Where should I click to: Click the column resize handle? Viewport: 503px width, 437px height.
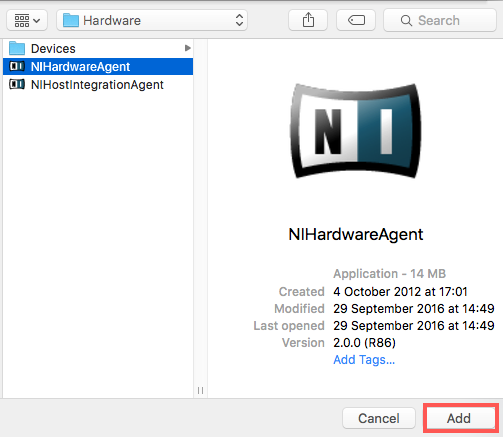(x=200, y=390)
